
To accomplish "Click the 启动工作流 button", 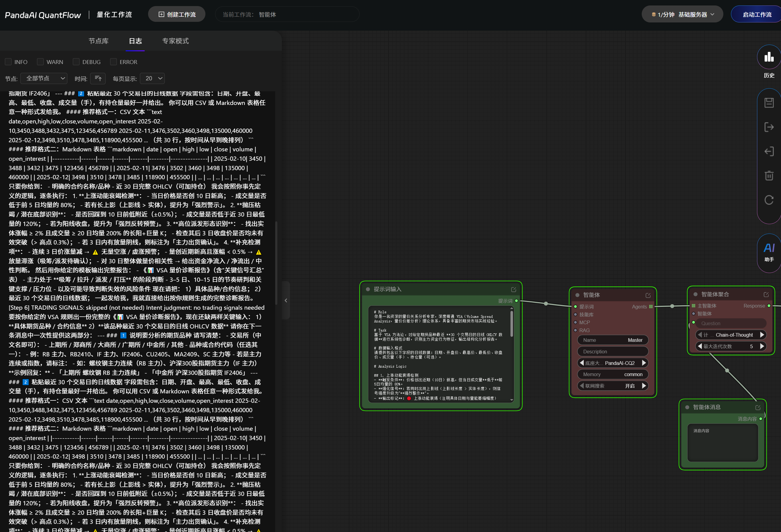I will point(757,15).
